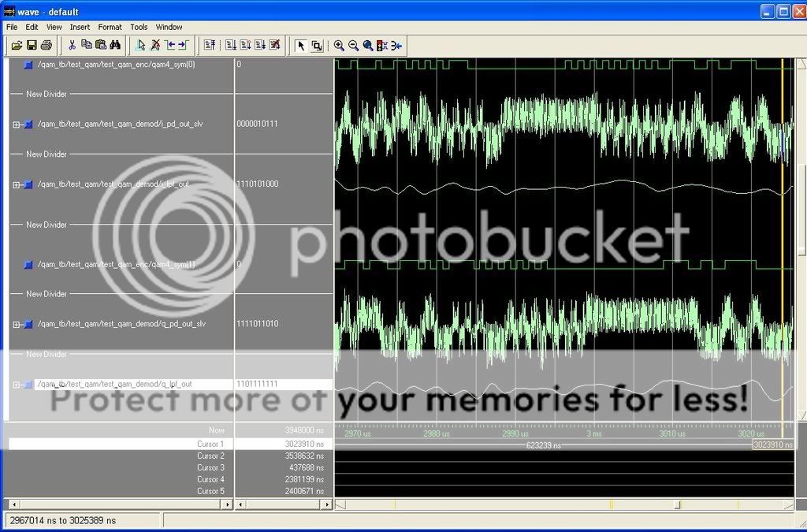Zoom in on the waveform
This screenshot has width=807, height=532.
(339, 45)
